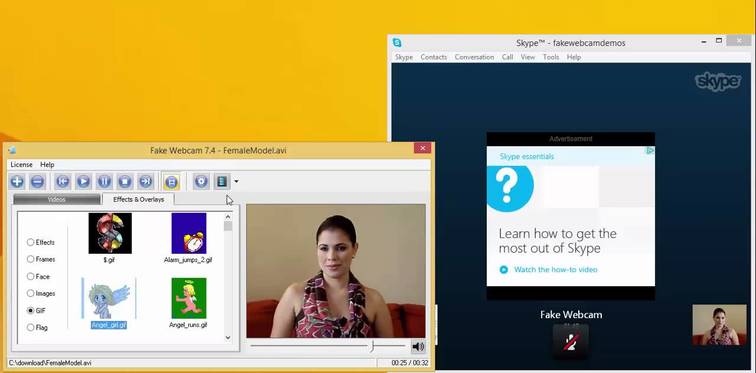Mute audio using the speaker icon
Viewport: 756px width, 373px height.
coord(418,346)
